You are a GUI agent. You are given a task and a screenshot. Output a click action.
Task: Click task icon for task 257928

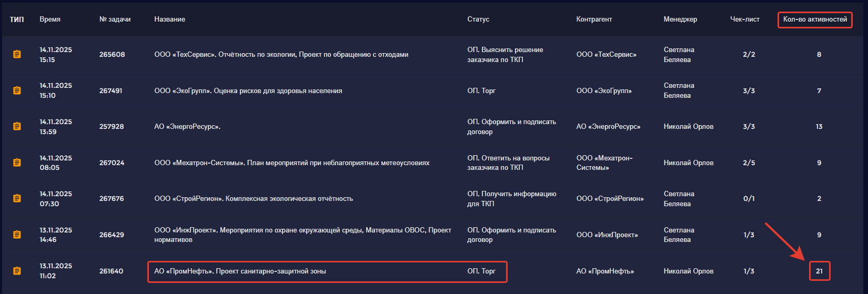coord(17,126)
